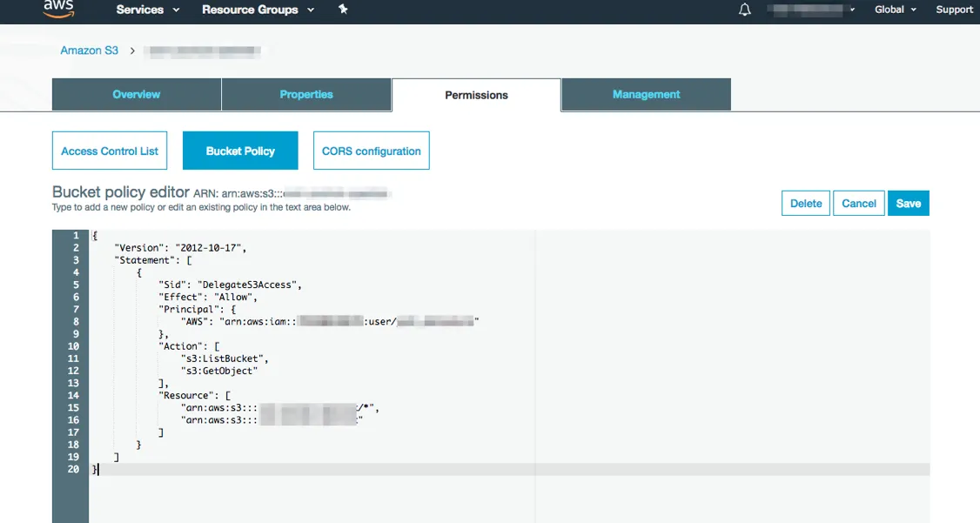The height and width of the screenshot is (523, 980).
Task: Open the Resource Groups dropdown
Action: click(x=258, y=10)
